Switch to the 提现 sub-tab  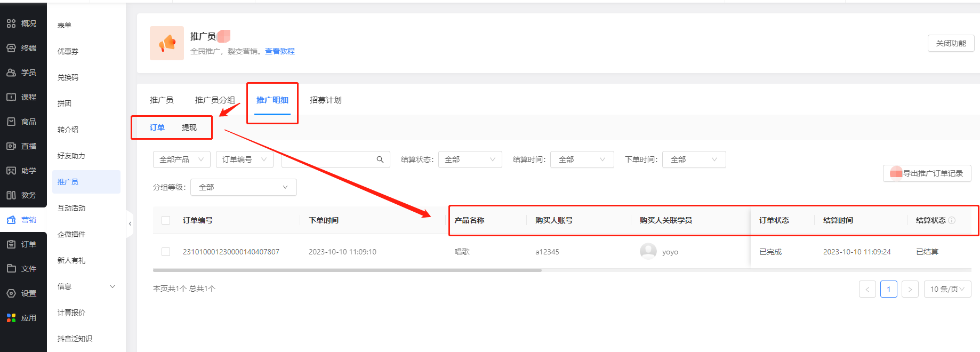pyautogui.click(x=189, y=127)
